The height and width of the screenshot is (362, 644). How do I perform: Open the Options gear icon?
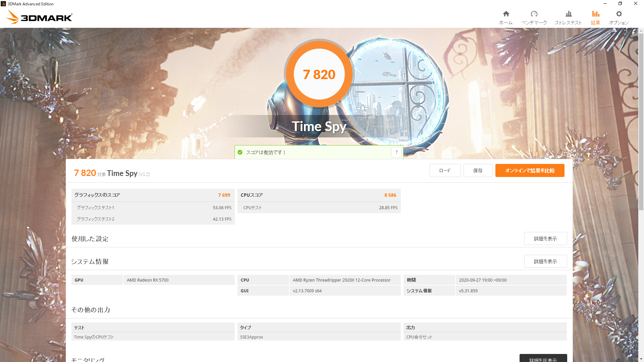click(619, 14)
